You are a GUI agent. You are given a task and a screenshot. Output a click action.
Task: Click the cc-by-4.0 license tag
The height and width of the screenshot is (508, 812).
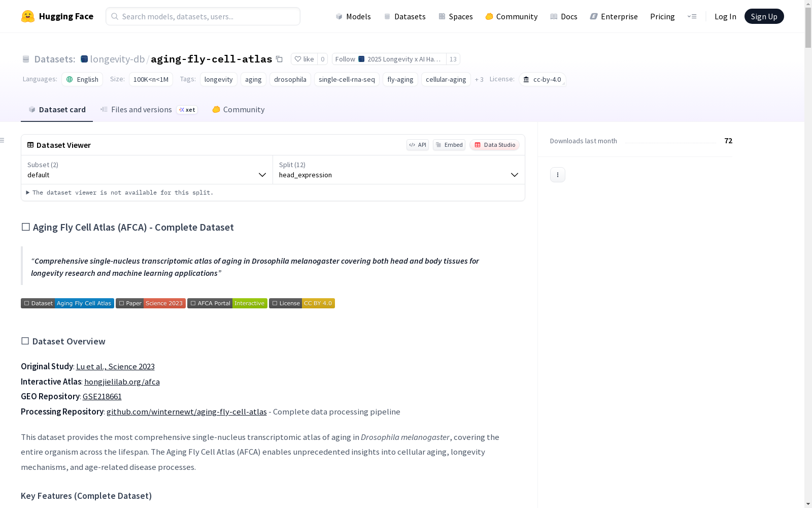coord(543,79)
